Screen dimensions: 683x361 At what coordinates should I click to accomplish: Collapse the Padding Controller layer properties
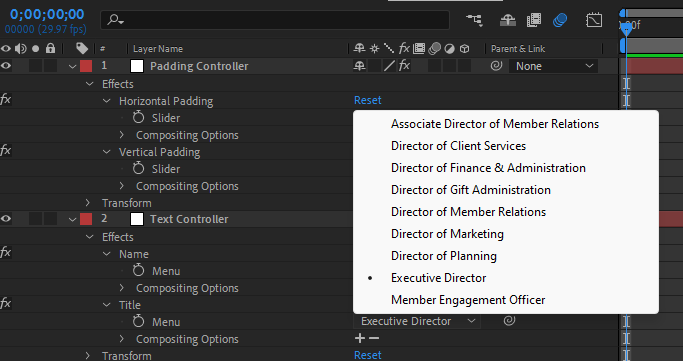[x=72, y=67]
